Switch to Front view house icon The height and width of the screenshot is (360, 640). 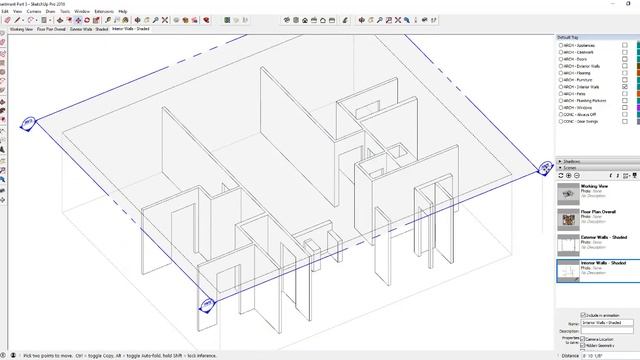[x=304, y=20]
